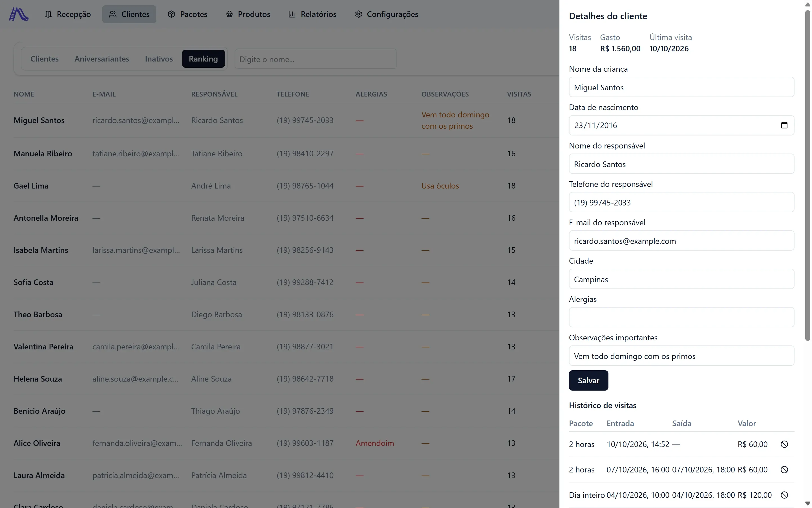Viewport: 812px width, 508px height.
Task: Select the Ranking tab
Action: (203, 59)
